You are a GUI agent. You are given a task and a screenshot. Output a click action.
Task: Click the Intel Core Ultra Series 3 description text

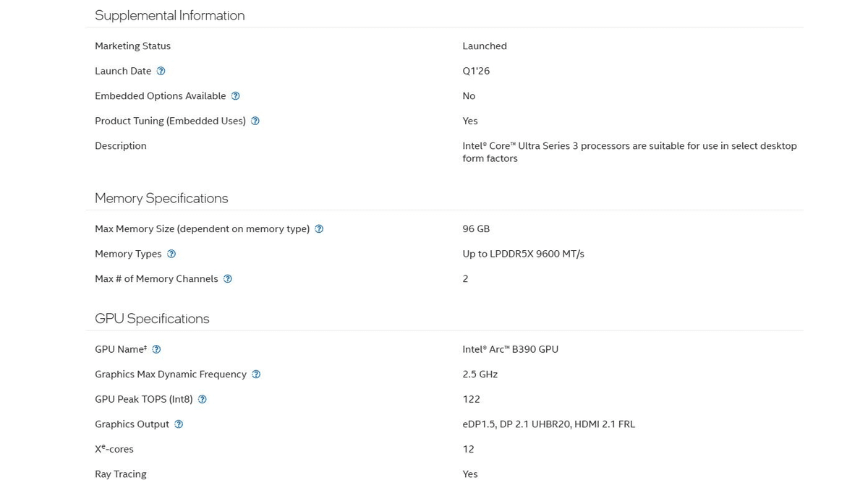tap(629, 152)
